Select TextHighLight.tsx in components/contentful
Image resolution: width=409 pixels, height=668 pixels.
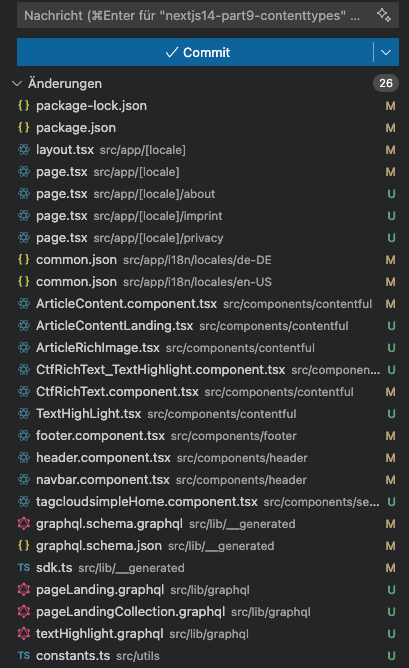click(x=88, y=414)
